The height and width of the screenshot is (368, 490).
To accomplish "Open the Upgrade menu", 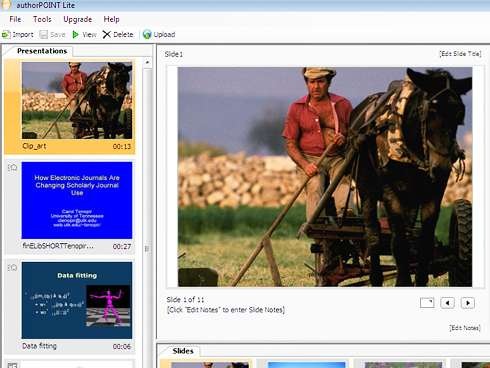I will [78, 19].
